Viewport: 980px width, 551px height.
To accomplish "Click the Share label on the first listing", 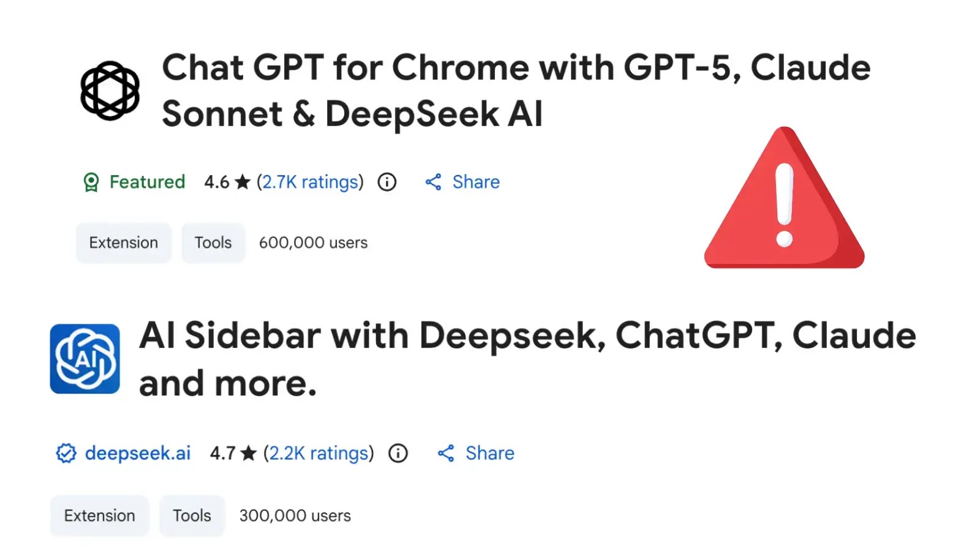I will (475, 182).
